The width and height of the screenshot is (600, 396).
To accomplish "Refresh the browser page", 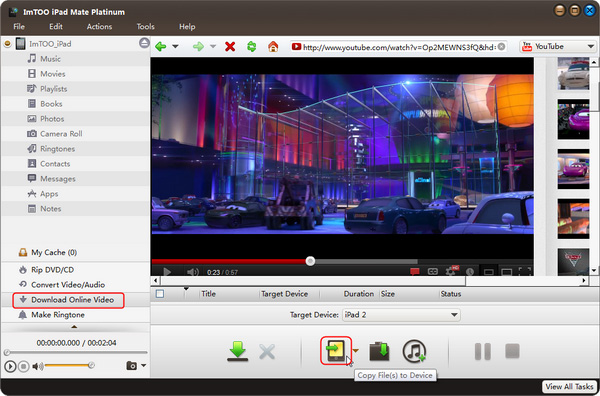I will [251, 47].
